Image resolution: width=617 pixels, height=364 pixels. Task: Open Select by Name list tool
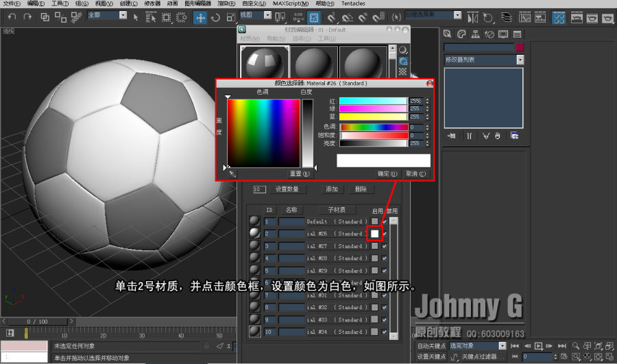click(151, 17)
